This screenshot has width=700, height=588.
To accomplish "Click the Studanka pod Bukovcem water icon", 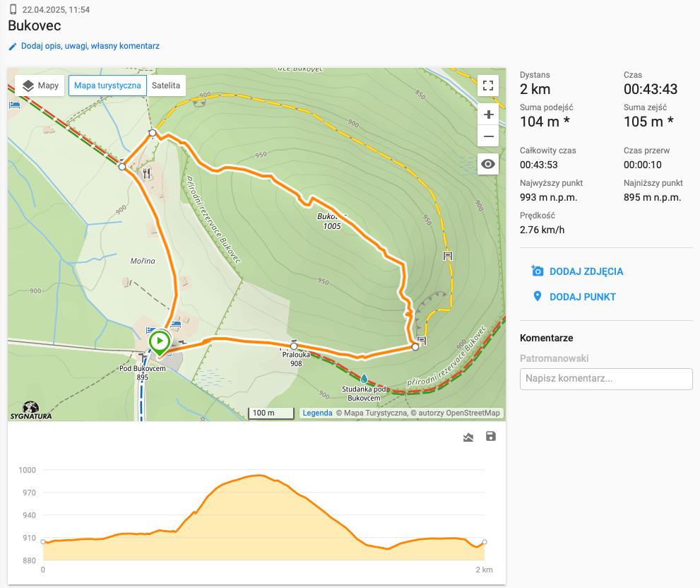I will point(364,378).
